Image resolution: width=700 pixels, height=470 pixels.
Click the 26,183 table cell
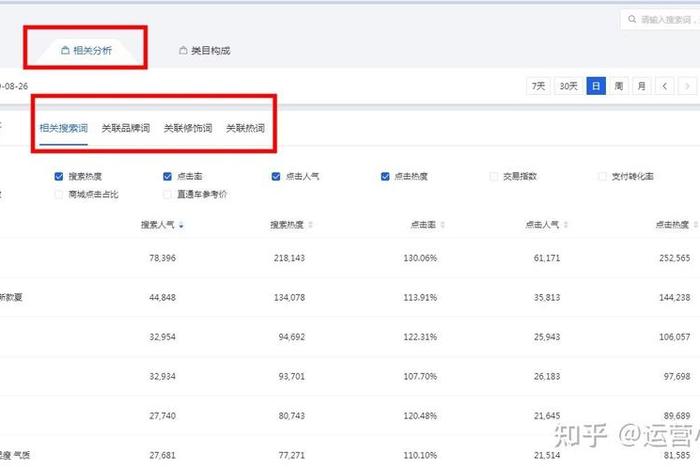[547, 376]
